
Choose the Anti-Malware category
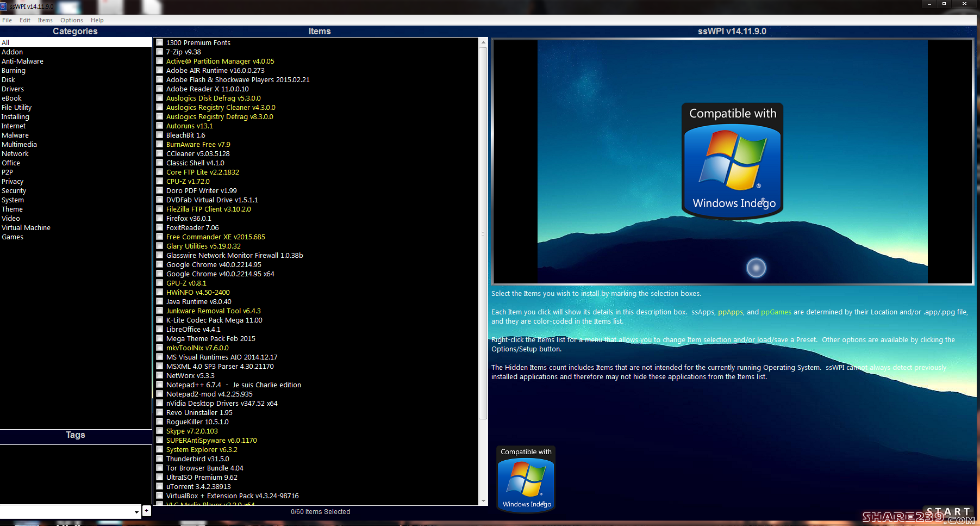click(22, 61)
